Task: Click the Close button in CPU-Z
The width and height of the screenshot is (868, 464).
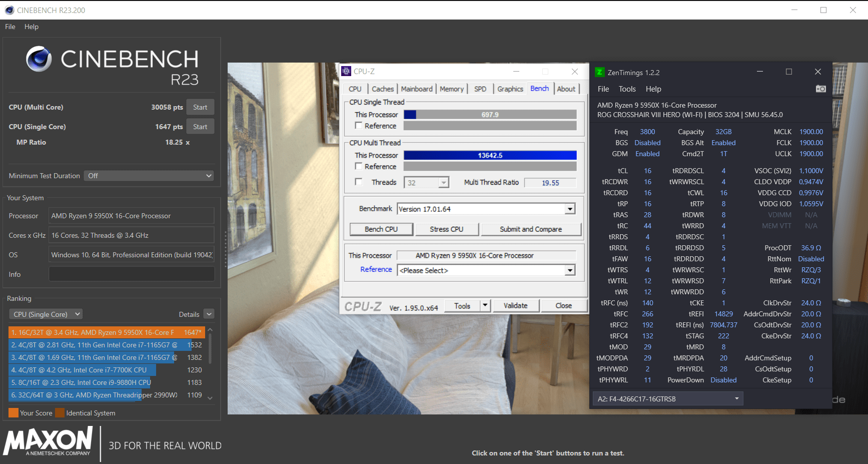Action: (564, 305)
